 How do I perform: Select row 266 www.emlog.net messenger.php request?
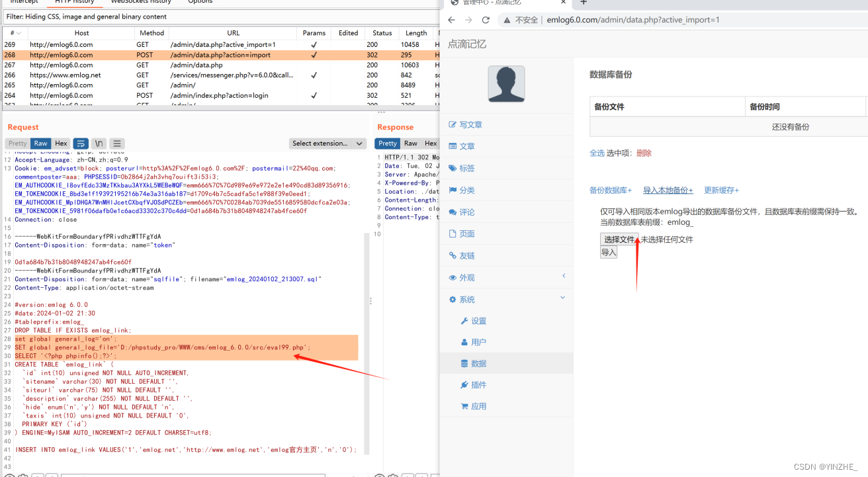tap(220, 75)
